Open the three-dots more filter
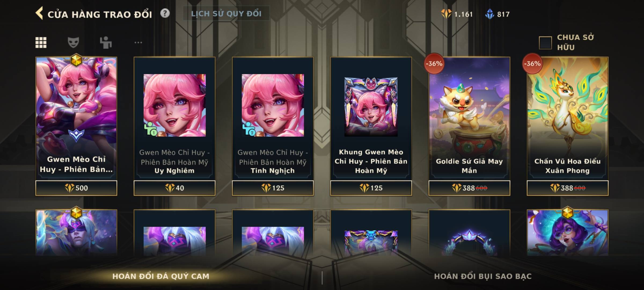Screen dimensions: 644x290 (x=138, y=42)
